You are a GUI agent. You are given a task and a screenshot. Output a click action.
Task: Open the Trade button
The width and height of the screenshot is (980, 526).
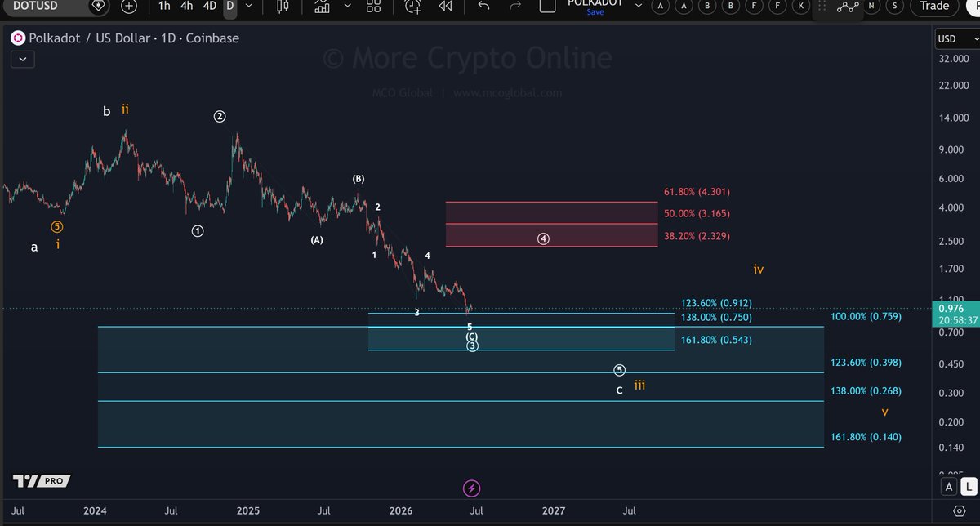pyautogui.click(x=934, y=6)
